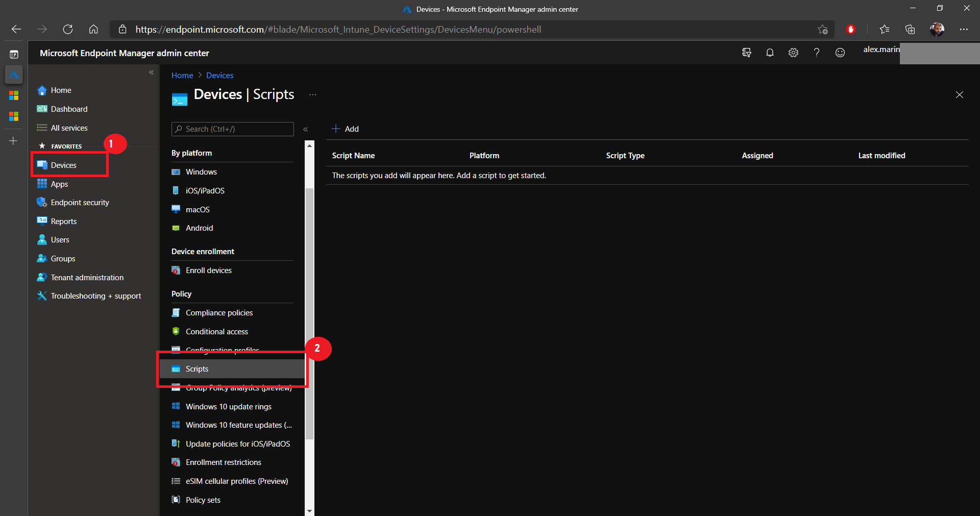
Task: Open the directory and subscription filter icon
Action: tap(746, 53)
